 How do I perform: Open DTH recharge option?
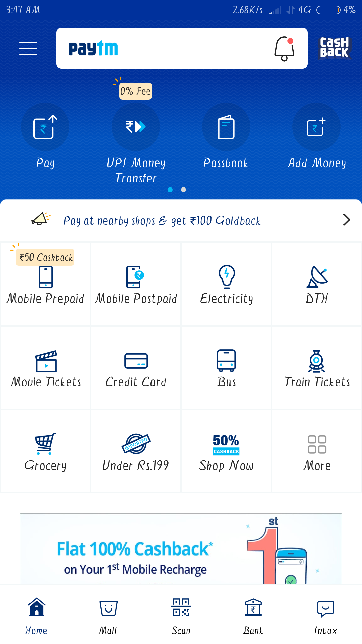click(317, 284)
